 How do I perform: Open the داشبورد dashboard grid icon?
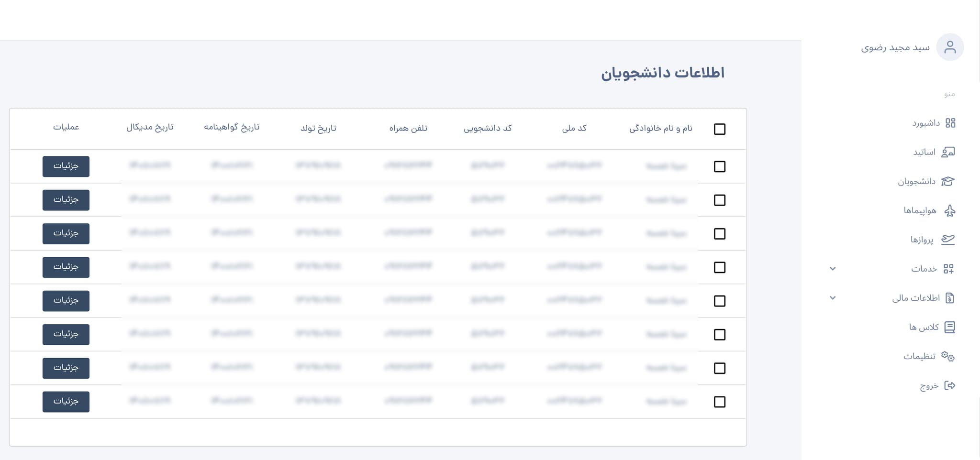950,123
